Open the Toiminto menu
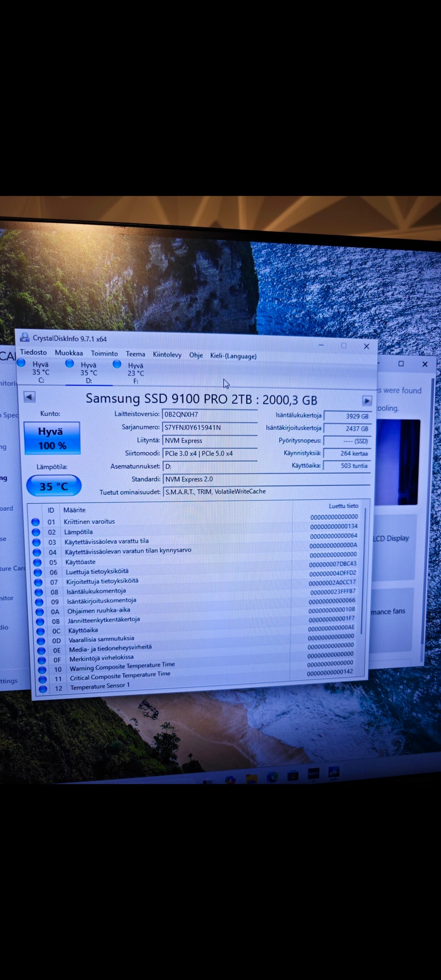 click(x=104, y=353)
